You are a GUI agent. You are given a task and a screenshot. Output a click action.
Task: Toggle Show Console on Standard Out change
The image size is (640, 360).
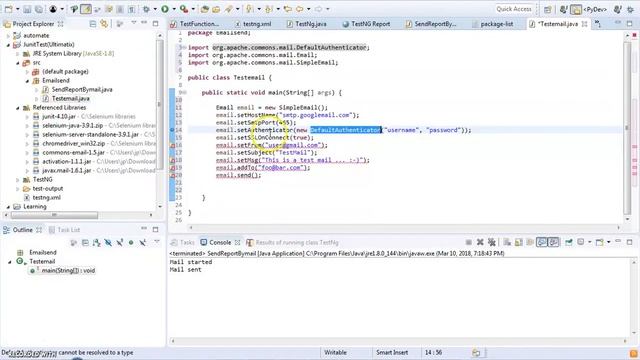[542, 242]
